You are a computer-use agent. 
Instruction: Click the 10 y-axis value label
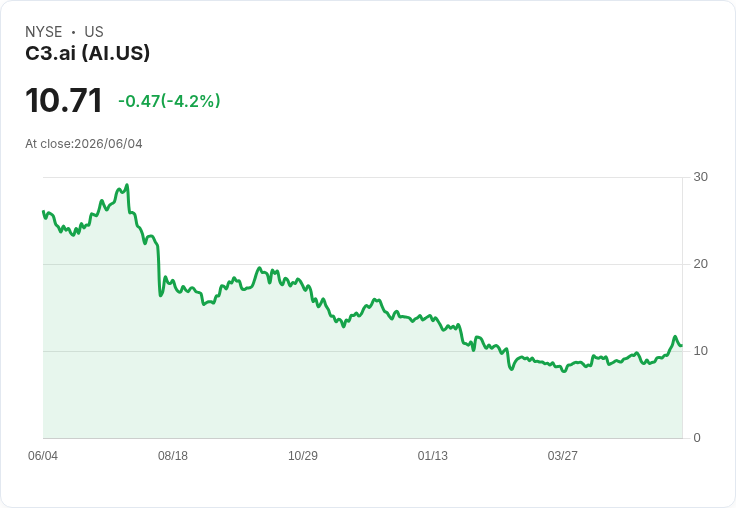coord(700,351)
